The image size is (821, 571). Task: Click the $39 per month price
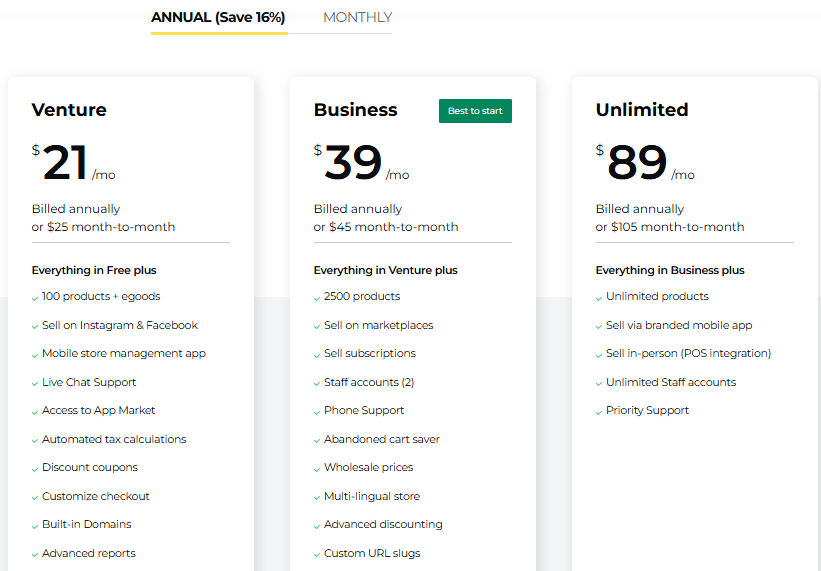[362, 163]
